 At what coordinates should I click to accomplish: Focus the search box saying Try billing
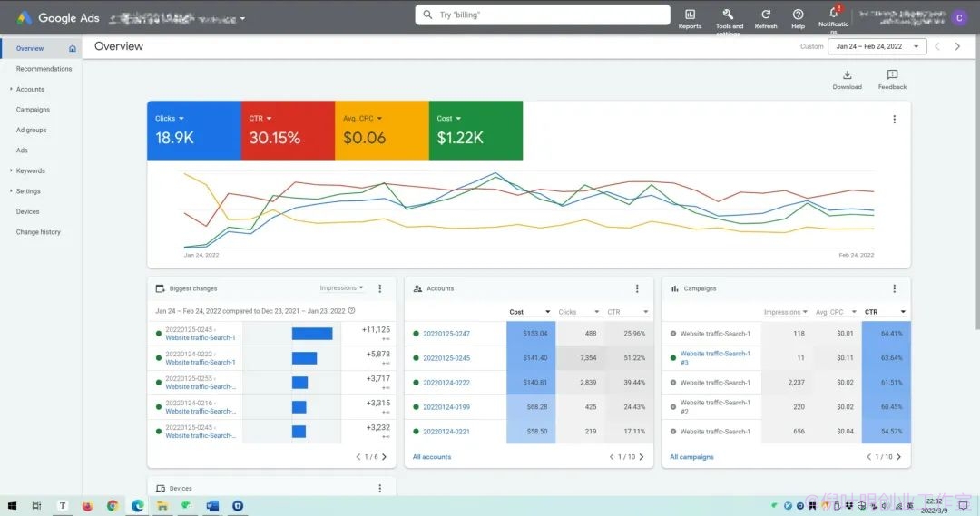(x=543, y=15)
